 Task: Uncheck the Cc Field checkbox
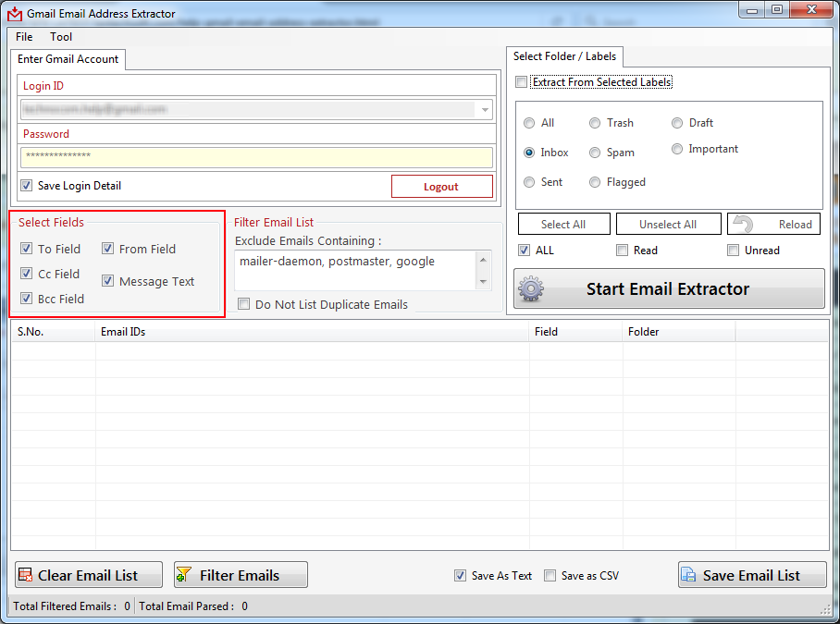(x=26, y=274)
